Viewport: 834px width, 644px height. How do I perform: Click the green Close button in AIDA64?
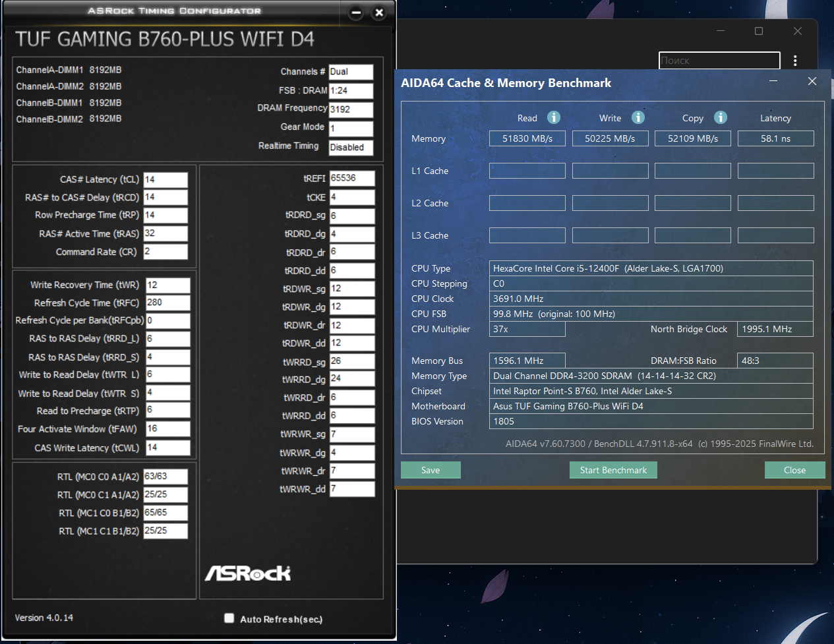point(794,470)
